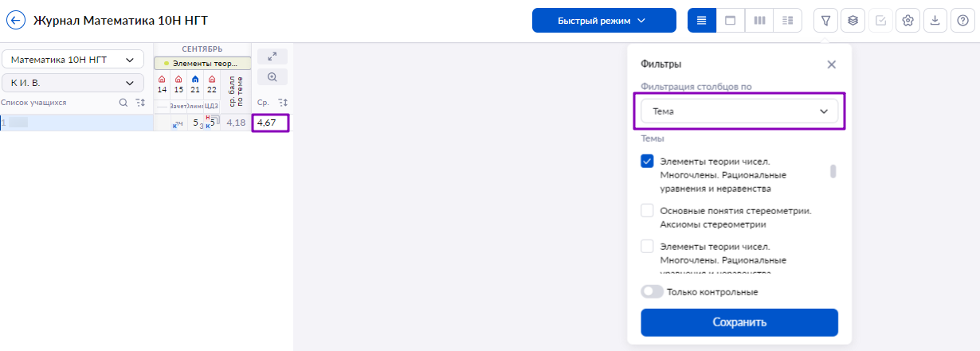Enable Только контрольные switch
This screenshot has height=351, width=980.
(x=653, y=292)
